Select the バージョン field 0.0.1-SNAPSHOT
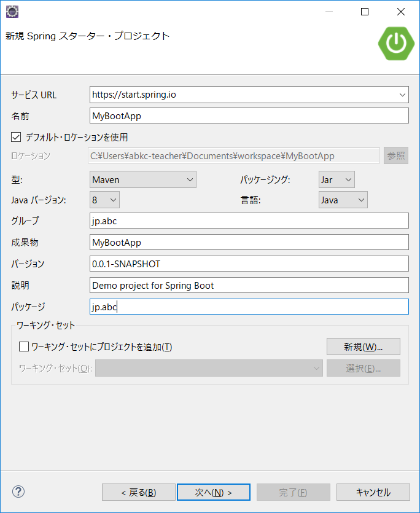This screenshot has width=420, height=513. click(x=249, y=264)
